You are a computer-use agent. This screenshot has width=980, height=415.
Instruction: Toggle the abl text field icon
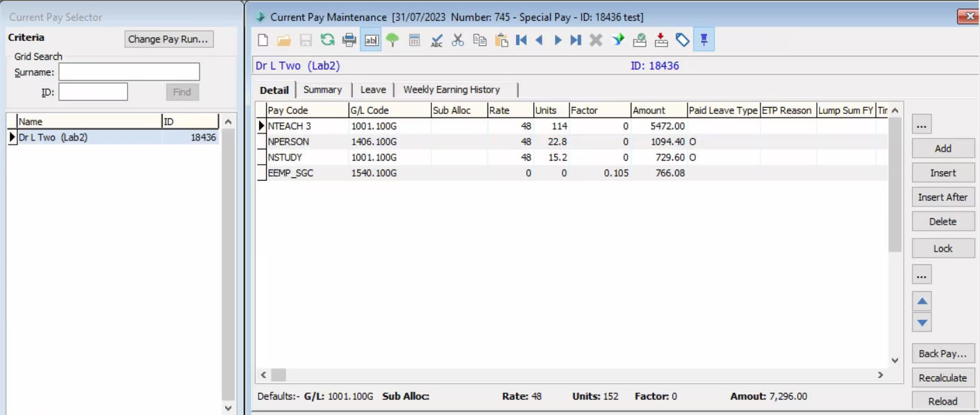tap(371, 40)
